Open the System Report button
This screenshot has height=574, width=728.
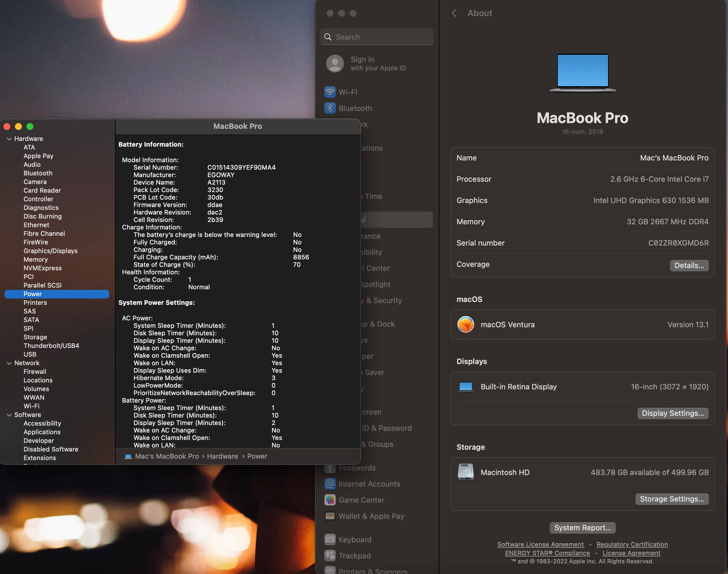tap(582, 528)
